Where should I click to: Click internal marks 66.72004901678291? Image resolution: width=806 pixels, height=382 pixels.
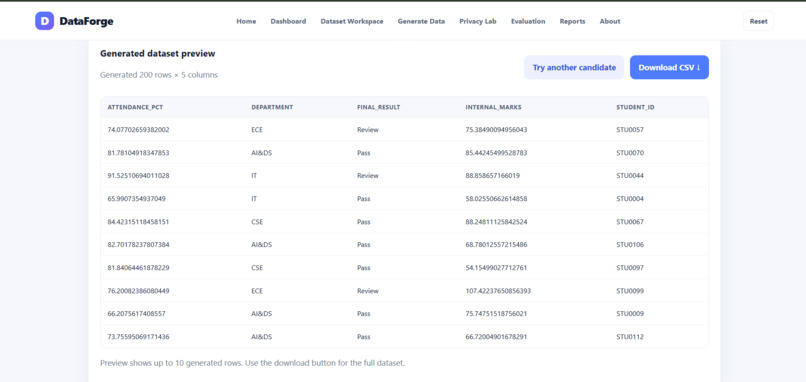click(x=496, y=337)
